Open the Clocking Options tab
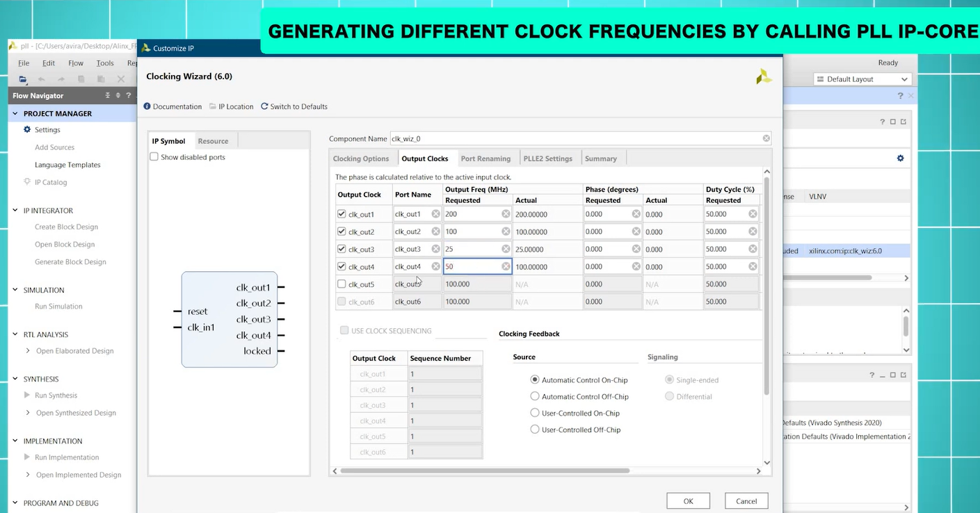980x513 pixels. [x=361, y=158]
